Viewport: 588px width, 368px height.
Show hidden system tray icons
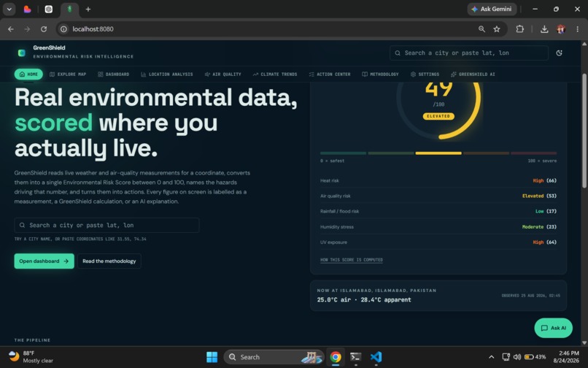point(491,357)
